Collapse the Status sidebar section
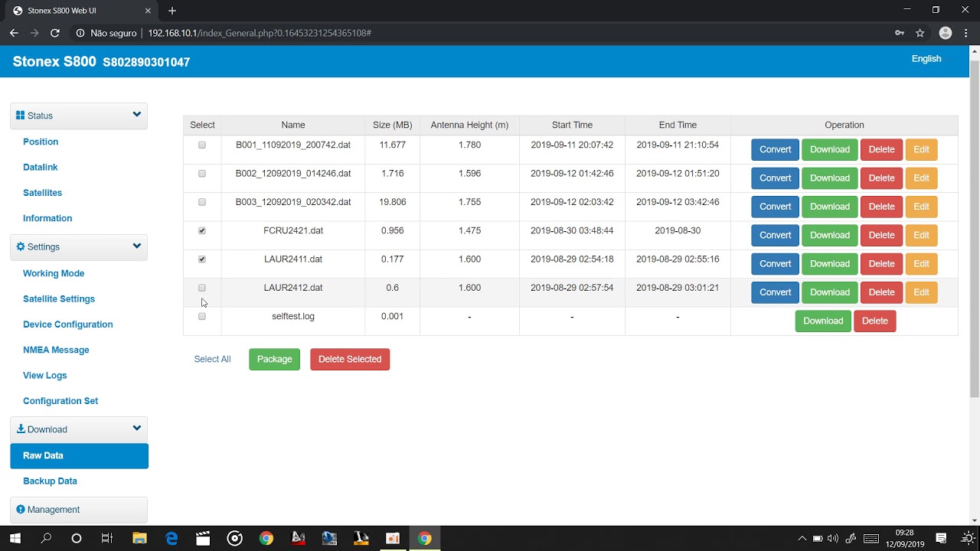Image resolution: width=980 pixels, height=551 pixels. click(79, 116)
